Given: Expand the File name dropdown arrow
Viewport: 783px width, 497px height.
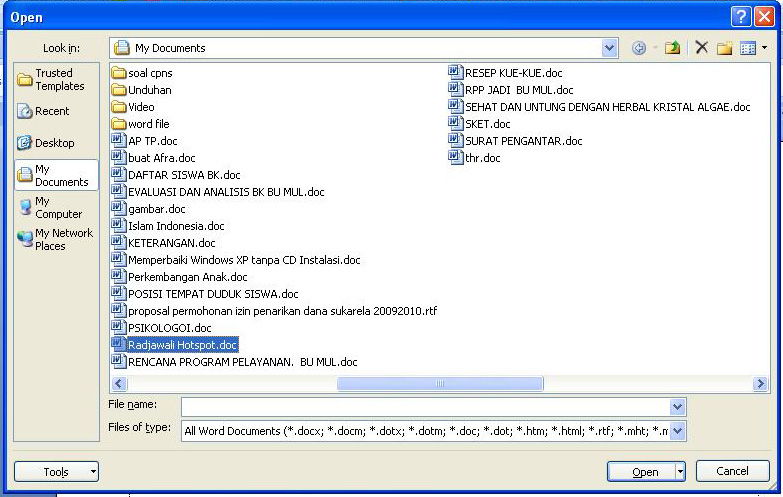Looking at the screenshot, I should coord(677,407).
